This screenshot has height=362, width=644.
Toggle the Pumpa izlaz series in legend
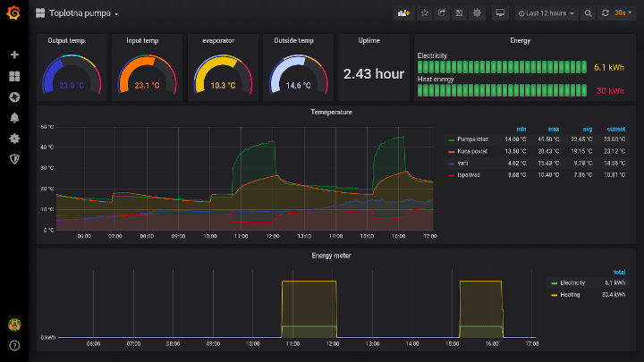coord(473,139)
